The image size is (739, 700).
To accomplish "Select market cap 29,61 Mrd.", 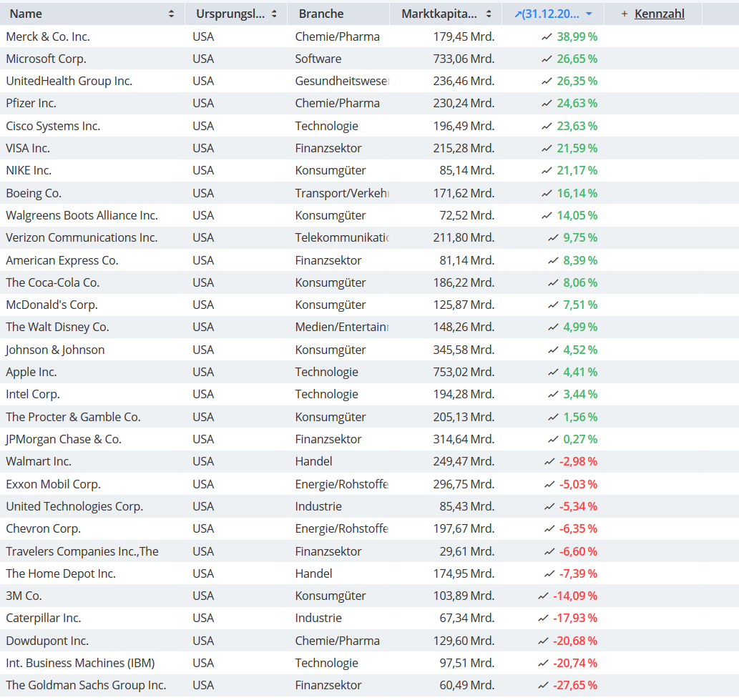I will click(467, 551).
